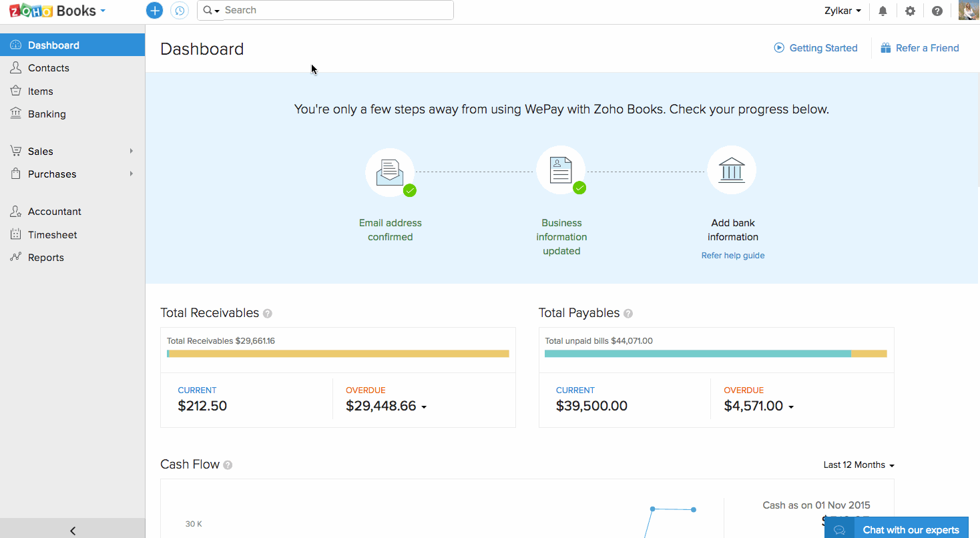Viewport: 980px width, 538px height.
Task: Click the Getting Started play icon
Action: coord(779,47)
